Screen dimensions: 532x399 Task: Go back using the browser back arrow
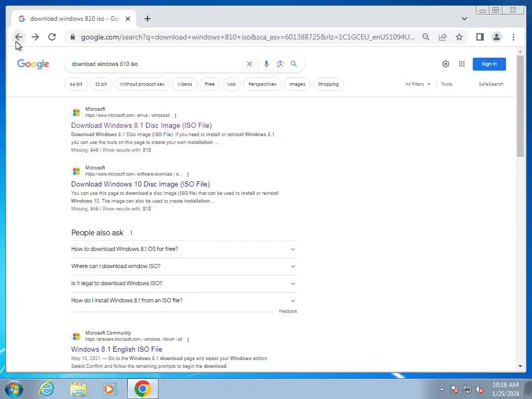(19, 37)
